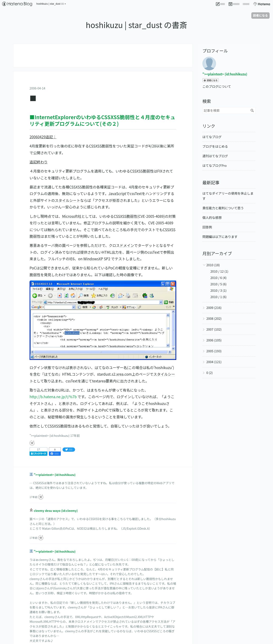
Task: Open recent post 個人的な感想
Action: tap(212, 218)
